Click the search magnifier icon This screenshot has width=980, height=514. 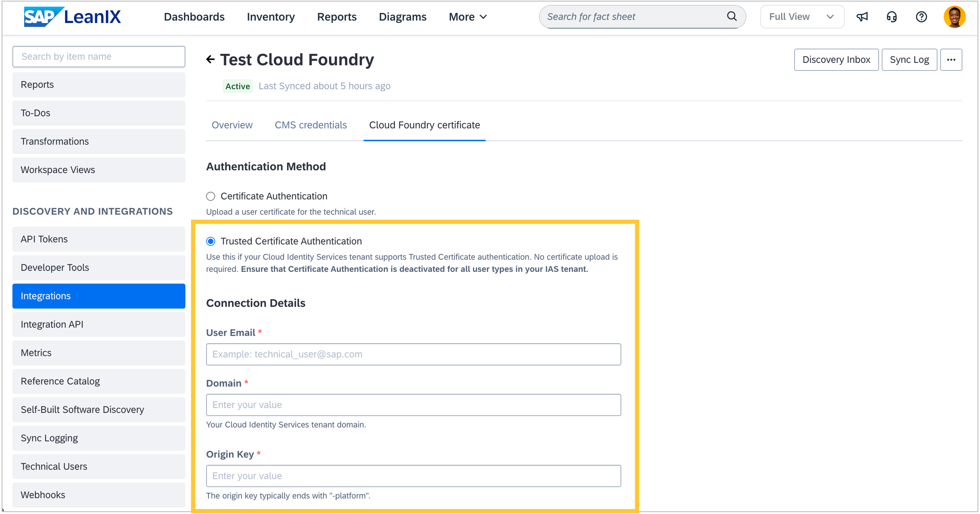pos(731,16)
